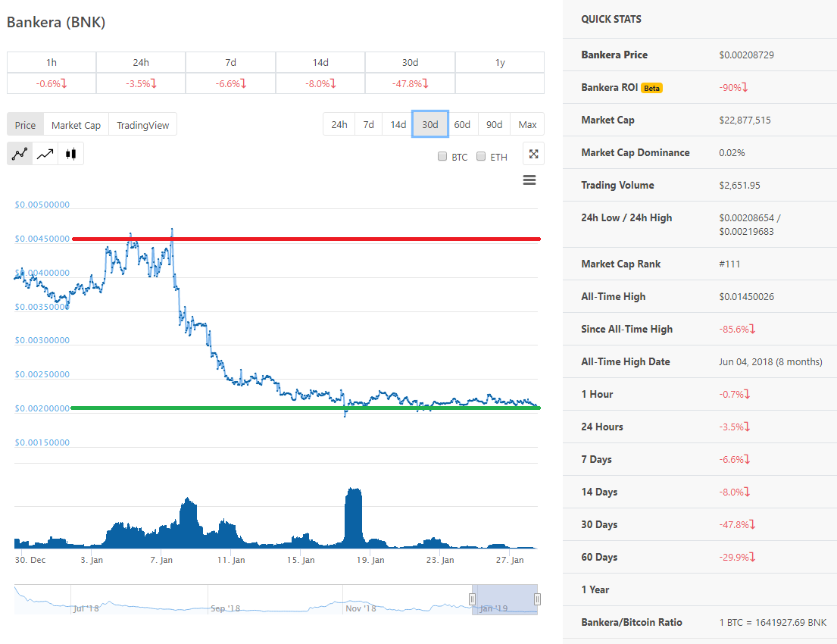Open the TradingView tab
This screenshot has height=644, width=837.
142,125
